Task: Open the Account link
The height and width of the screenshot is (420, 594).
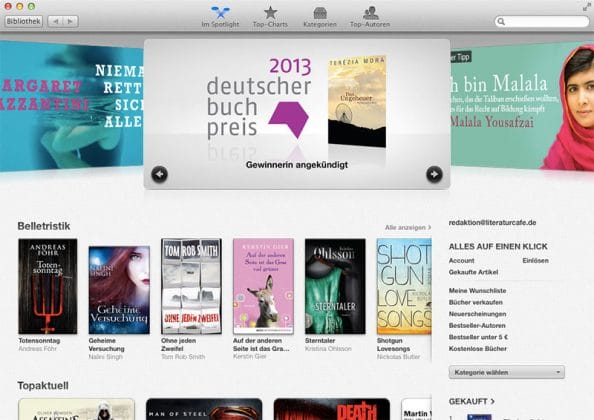Action: pos(461,261)
